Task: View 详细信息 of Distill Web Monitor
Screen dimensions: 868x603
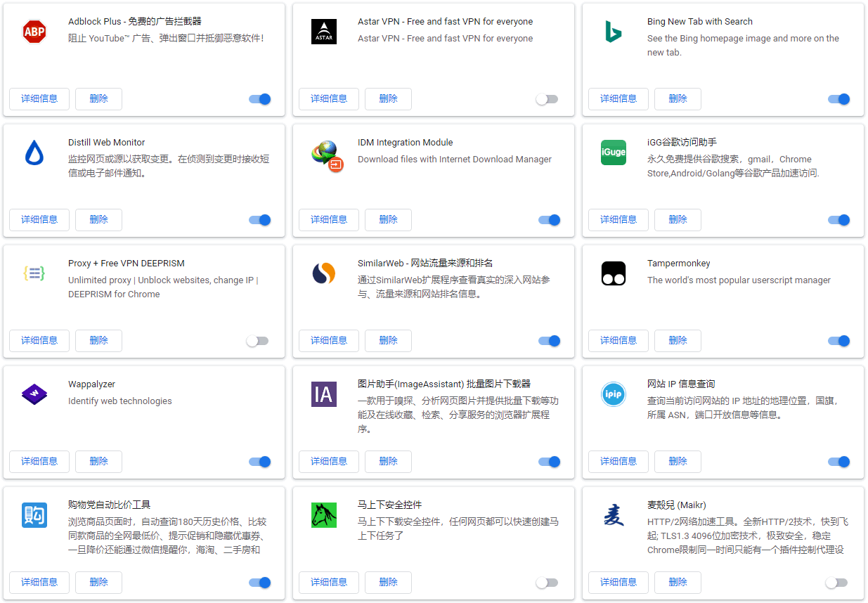Action: [39, 220]
